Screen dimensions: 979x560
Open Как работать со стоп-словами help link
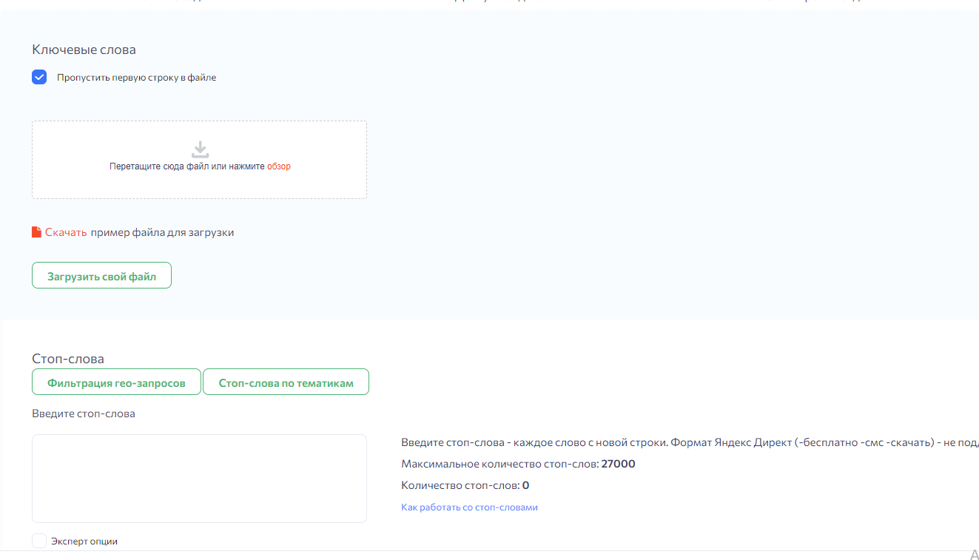(x=469, y=507)
